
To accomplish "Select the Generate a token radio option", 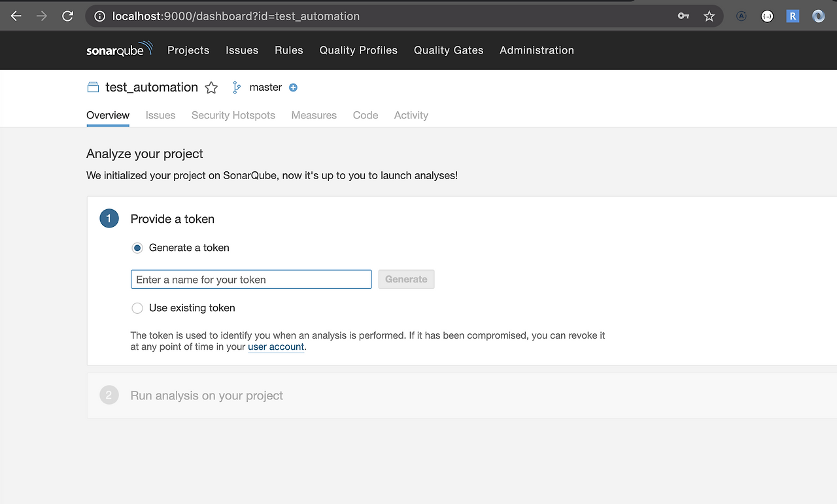I will (x=137, y=248).
